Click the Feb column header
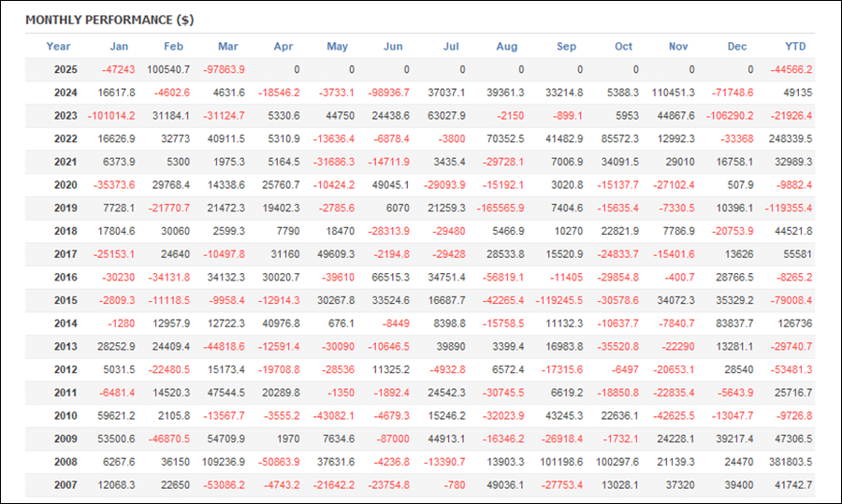Viewport: 842px width, 504px height. pyautogui.click(x=173, y=46)
